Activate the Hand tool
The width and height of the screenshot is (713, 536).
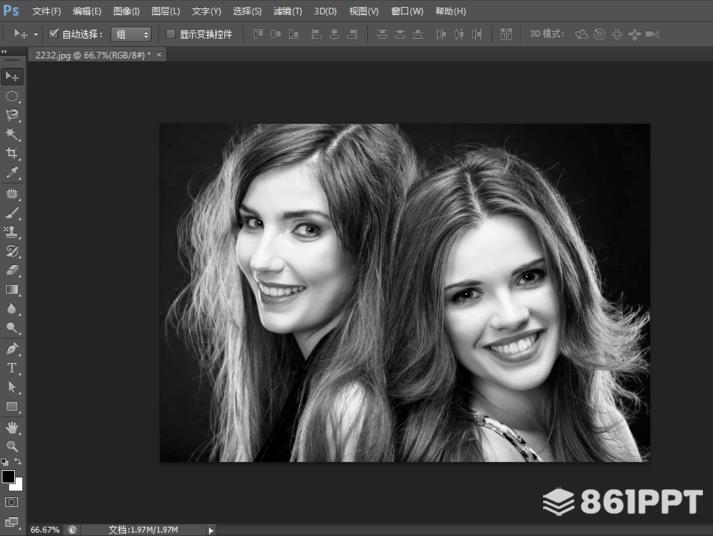point(12,427)
